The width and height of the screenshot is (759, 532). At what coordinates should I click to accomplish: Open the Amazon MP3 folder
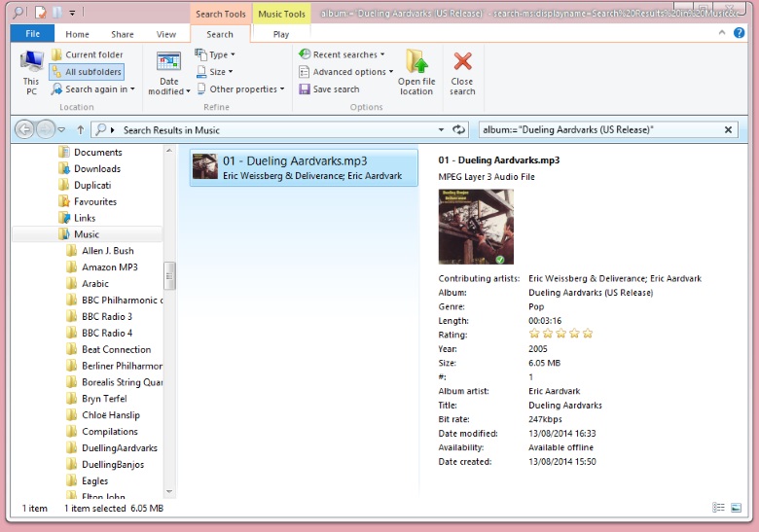coord(102,267)
